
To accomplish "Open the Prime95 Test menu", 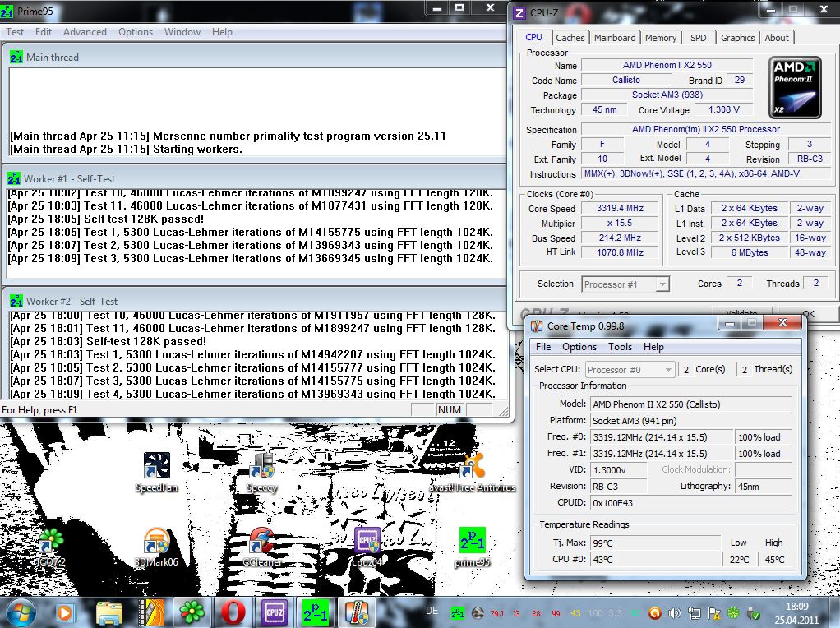I will coord(15,32).
